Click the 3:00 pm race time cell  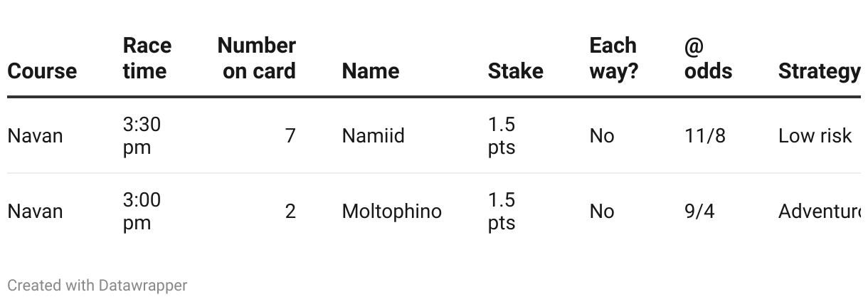tap(142, 212)
